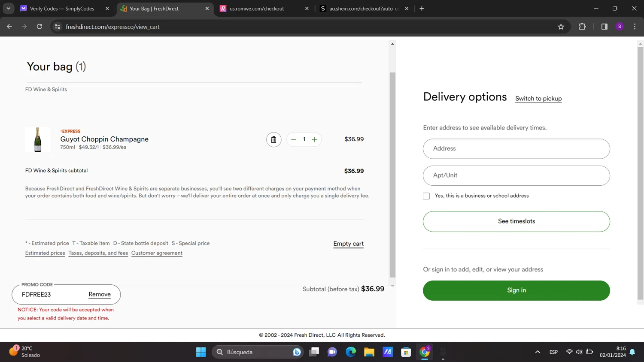Screen dimensions: 644x362
Task: Delete Guyot Choppin Champagne with trash icon
Action: click(273, 139)
